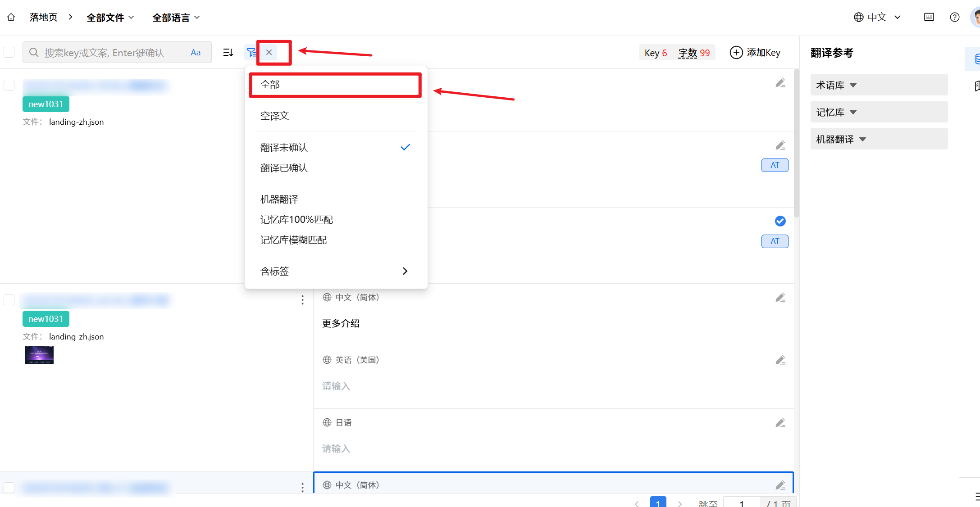
Task: Click the home icon in breadcrumb
Action: tap(11, 17)
